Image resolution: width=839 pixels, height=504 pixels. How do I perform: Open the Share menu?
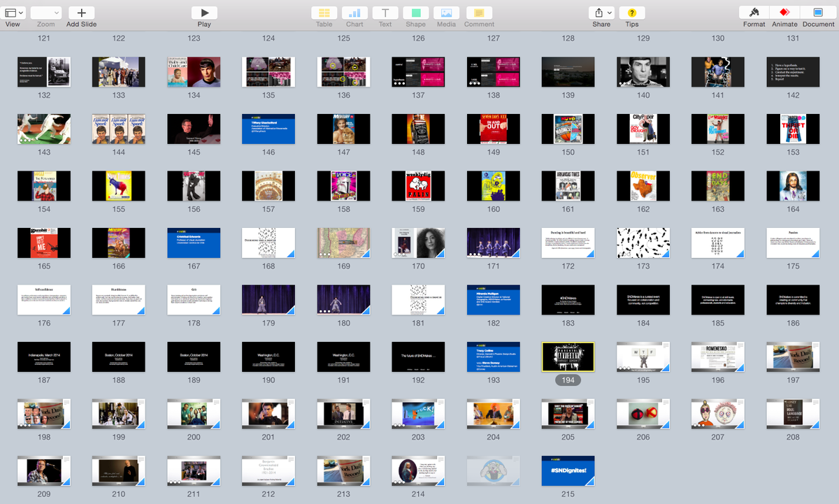click(x=601, y=13)
